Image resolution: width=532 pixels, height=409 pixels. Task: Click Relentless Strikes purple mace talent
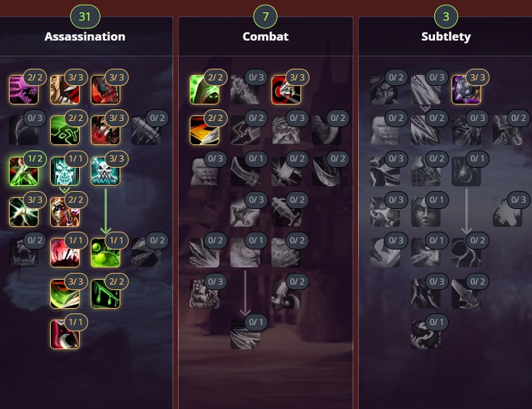(467, 89)
